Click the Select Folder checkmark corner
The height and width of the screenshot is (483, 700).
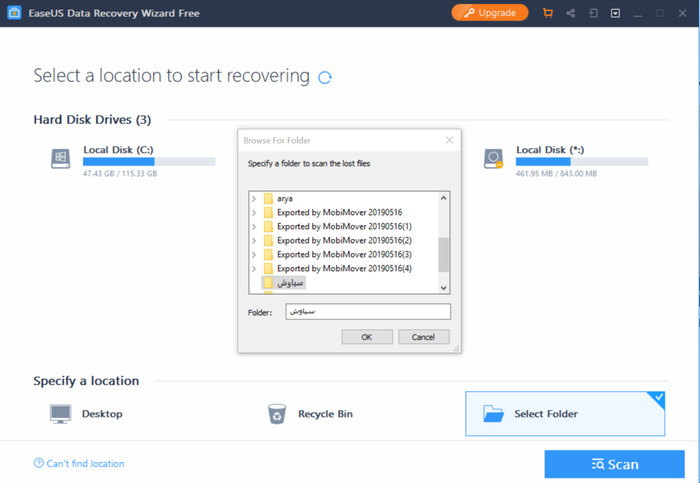[658, 398]
